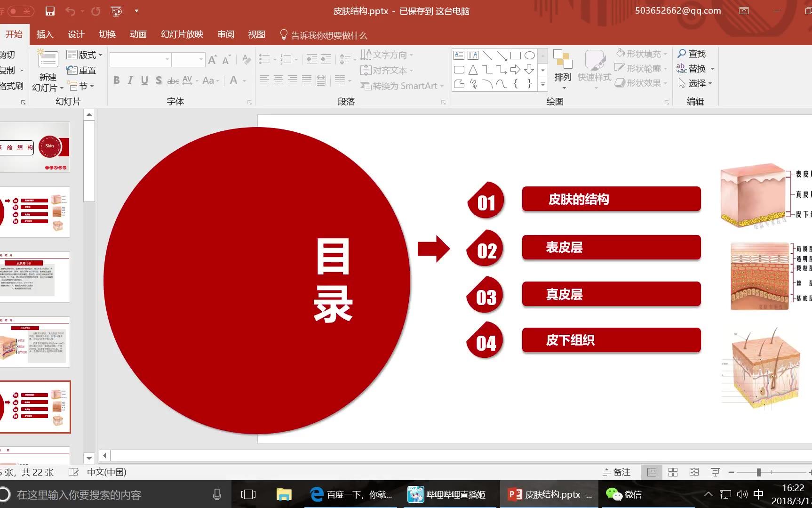Select the Right Arrow shape in gallery
This screenshot has height=508, width=812.
pyautogui.click(x=516, y=70)
